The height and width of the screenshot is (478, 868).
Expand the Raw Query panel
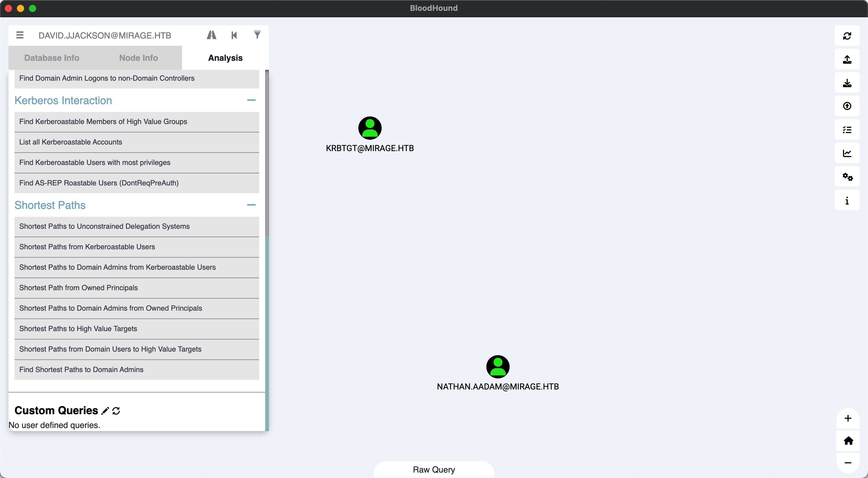pyautogui.click(x=434, y=469)
